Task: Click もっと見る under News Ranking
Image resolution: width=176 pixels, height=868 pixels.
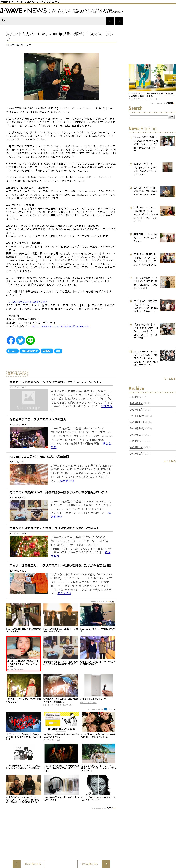Action: pos(170,379)
